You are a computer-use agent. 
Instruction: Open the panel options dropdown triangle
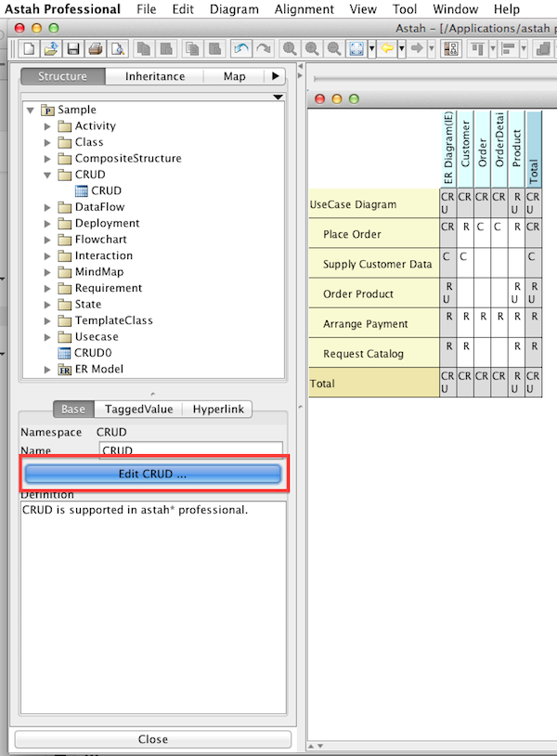coord(278,97)
